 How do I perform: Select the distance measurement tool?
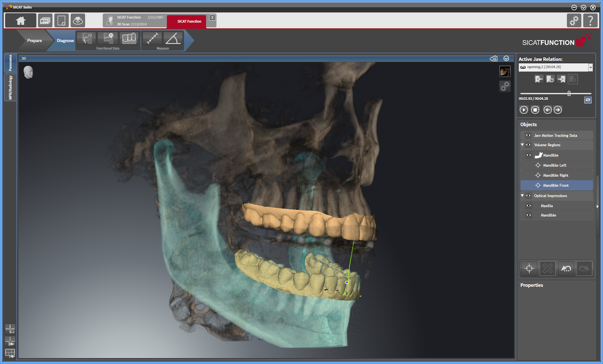(x=152, y=38)
